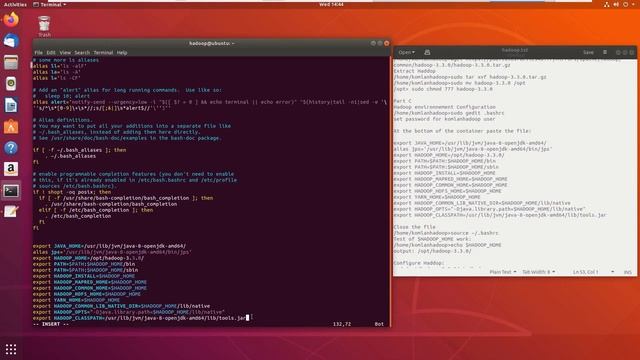Select the Terminal dock icon
Screen dimensions: 640x360
11,191
